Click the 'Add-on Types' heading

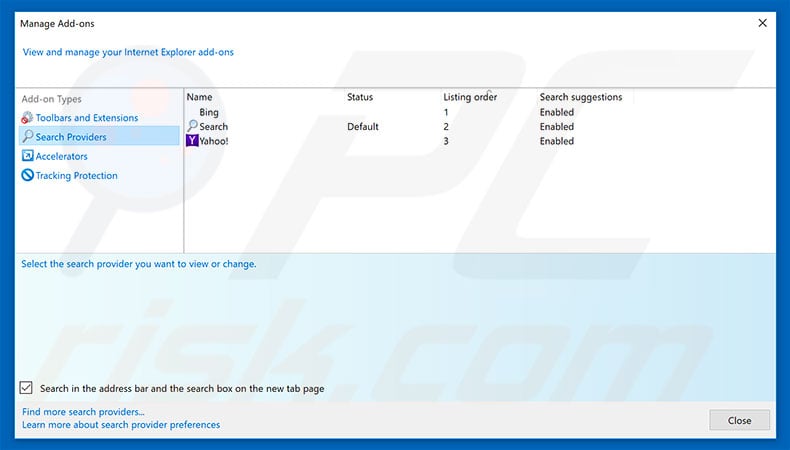[51, 99]
